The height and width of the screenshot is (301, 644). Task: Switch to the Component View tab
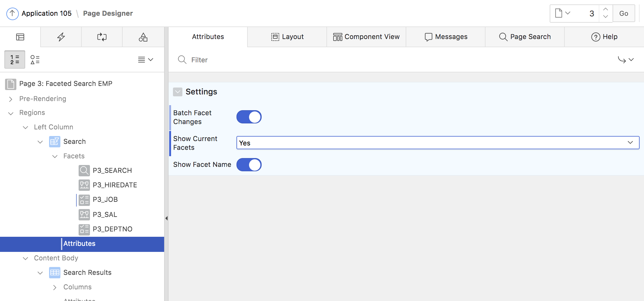point(366,37)
